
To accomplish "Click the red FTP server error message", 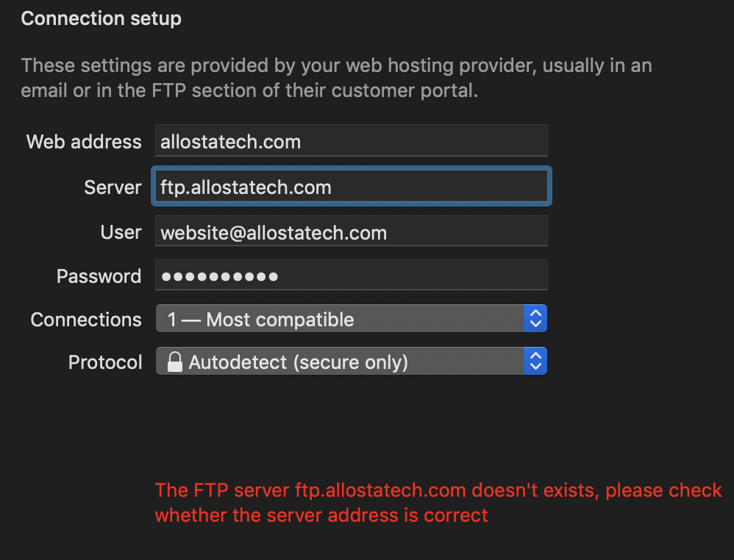I will coord(438,502).
